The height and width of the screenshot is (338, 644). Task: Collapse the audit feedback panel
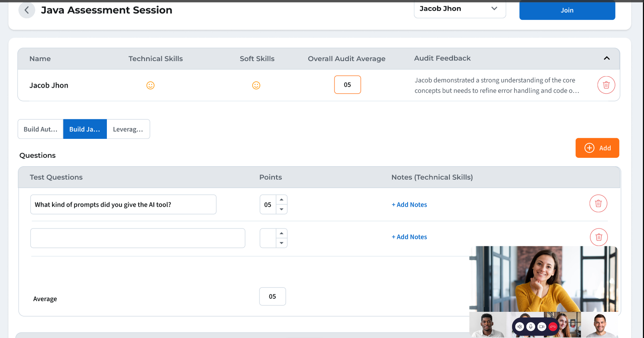(606, 58)
